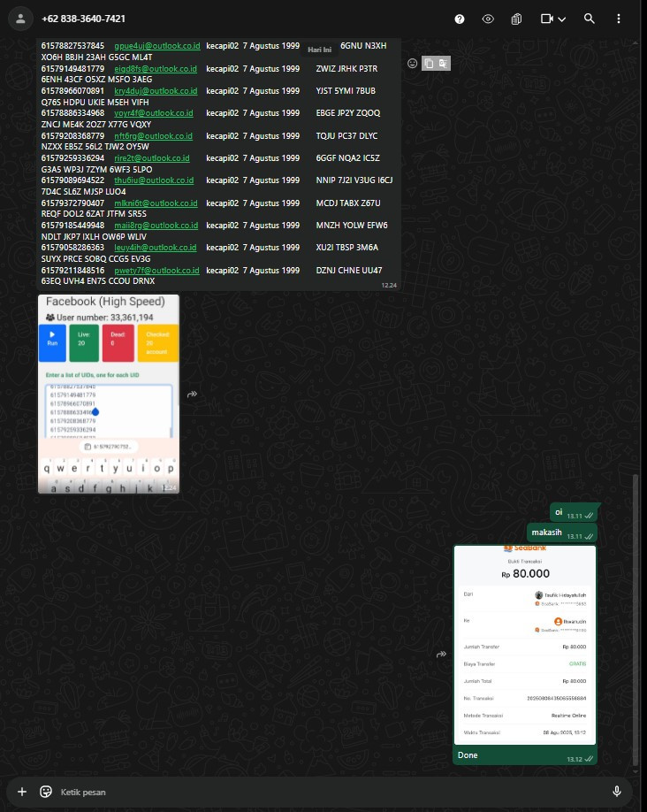The width and height of the screenshot is (647, 812).
Task: Forward the SeaBank receipt using arrow icon
Action: pos(441,654)
